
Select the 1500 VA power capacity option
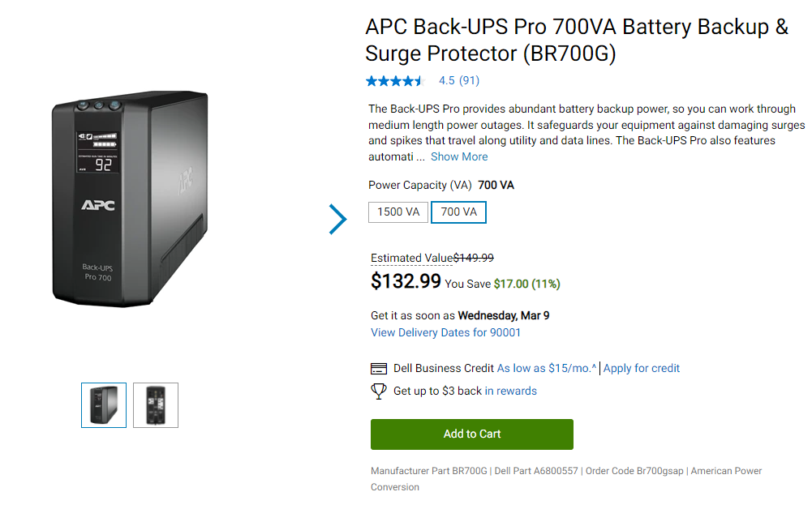[398, 212]
